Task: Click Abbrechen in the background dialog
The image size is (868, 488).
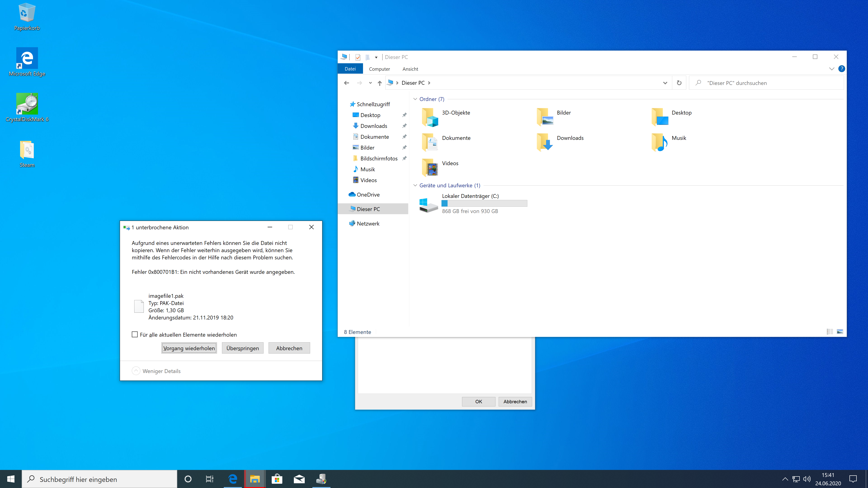Action: (x=515, y=401)
